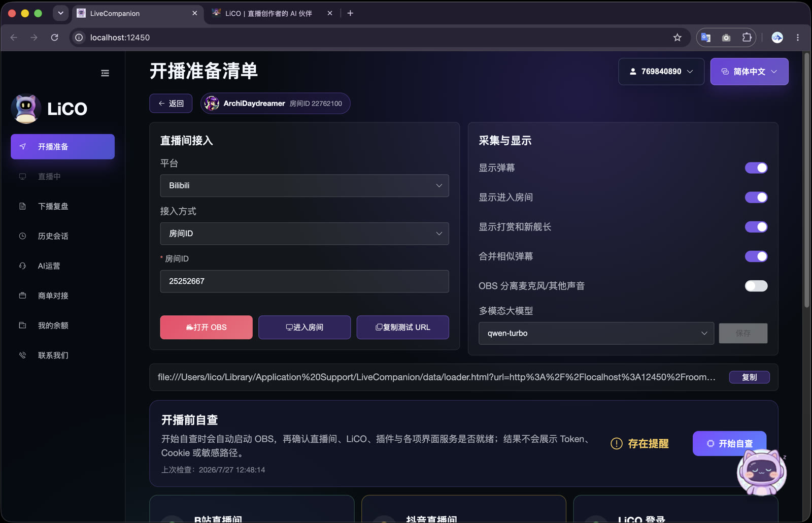Click the camera screenshot extension icon
Viewport: 812px width, 523px height.
(726, 38)
